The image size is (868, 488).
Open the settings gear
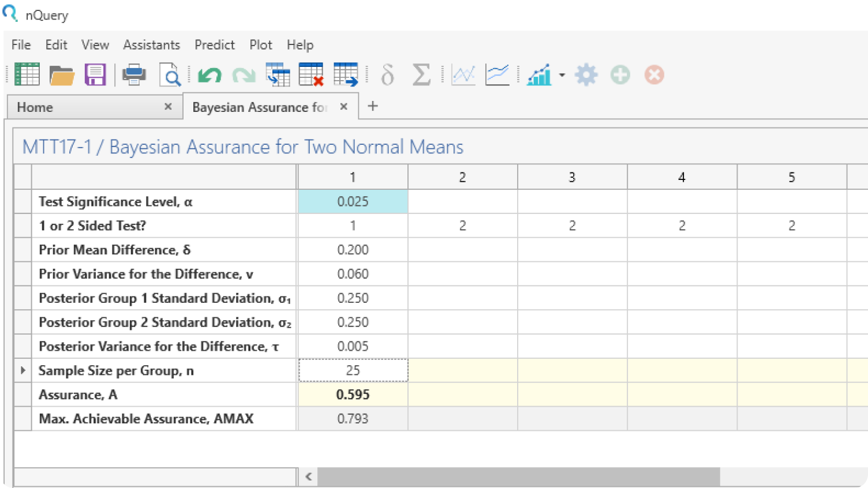pos(586,74)
